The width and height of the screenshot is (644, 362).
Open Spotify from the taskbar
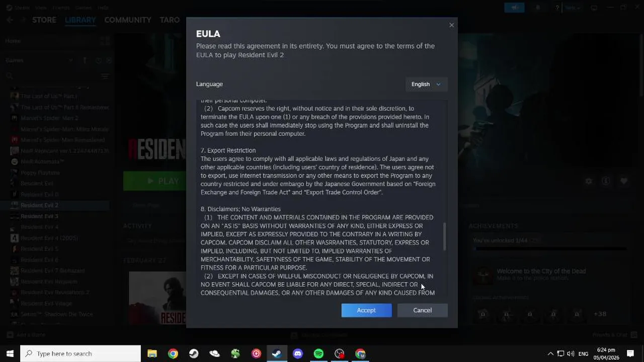pyautogui.click(x=318, y=353)
